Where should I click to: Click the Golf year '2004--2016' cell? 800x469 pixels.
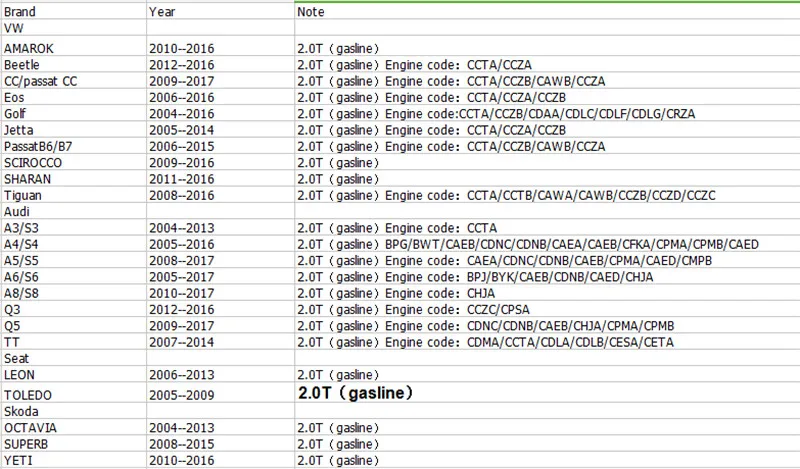pyautogui.click(x=220, y=114)
